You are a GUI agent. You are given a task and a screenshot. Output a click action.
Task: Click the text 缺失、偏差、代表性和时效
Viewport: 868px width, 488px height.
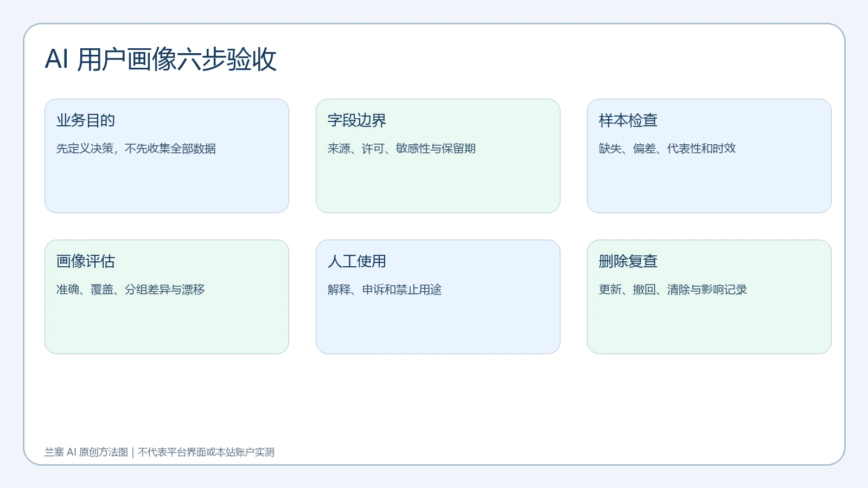click(x=667, y=149)
